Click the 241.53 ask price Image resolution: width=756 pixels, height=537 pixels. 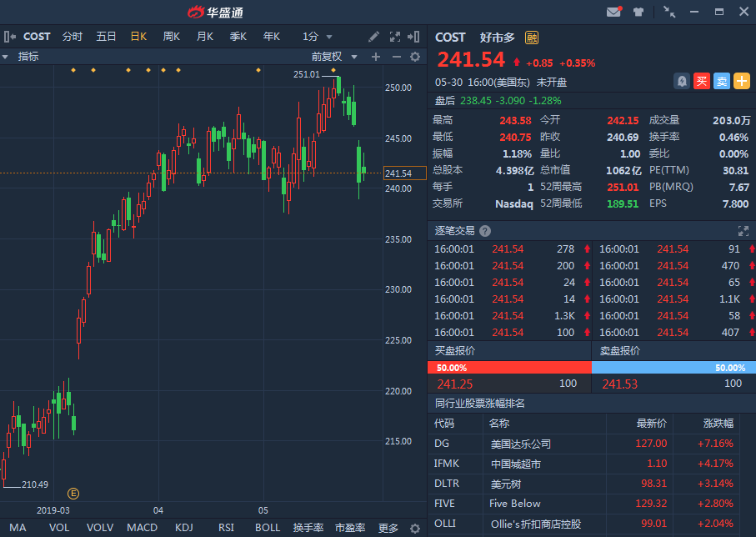(619, 384)
